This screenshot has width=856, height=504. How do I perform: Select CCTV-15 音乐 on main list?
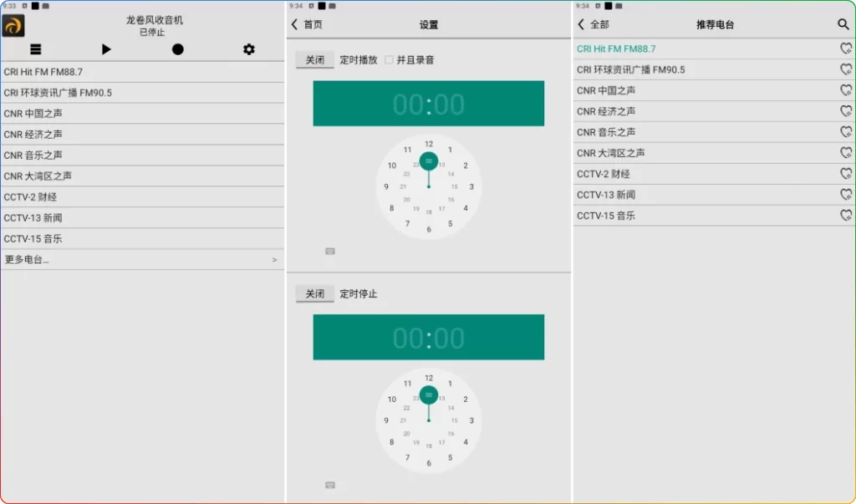click(x=142, y=238)
